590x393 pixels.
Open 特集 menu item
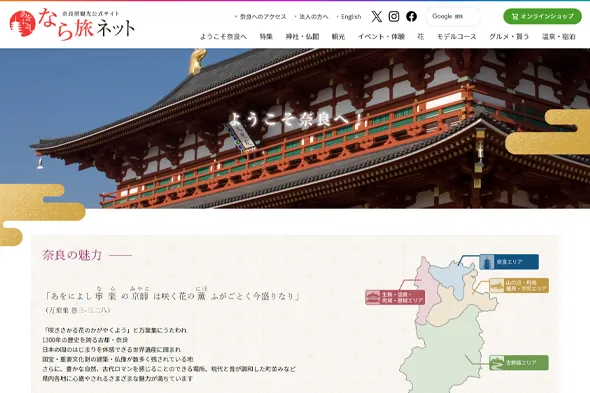tap(266, 37)
